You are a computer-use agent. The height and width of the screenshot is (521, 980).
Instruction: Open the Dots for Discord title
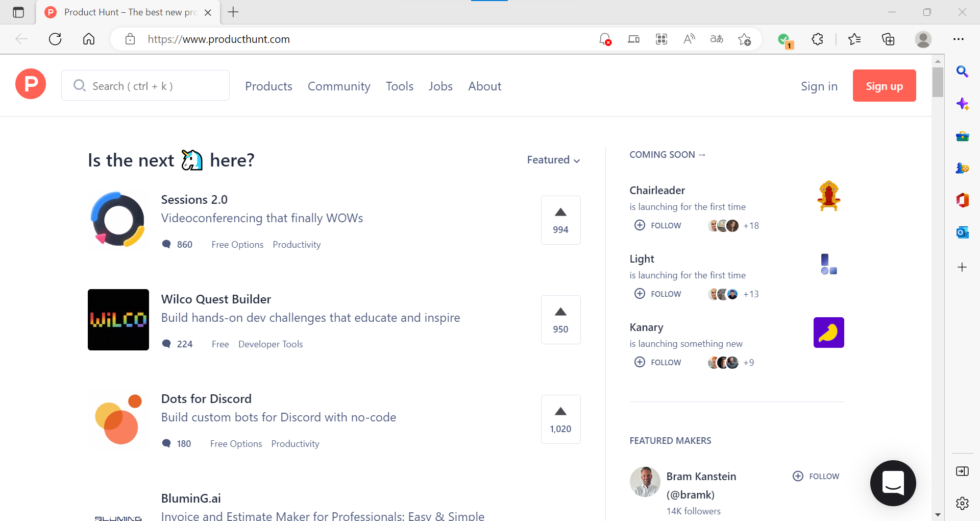[206, 399]
